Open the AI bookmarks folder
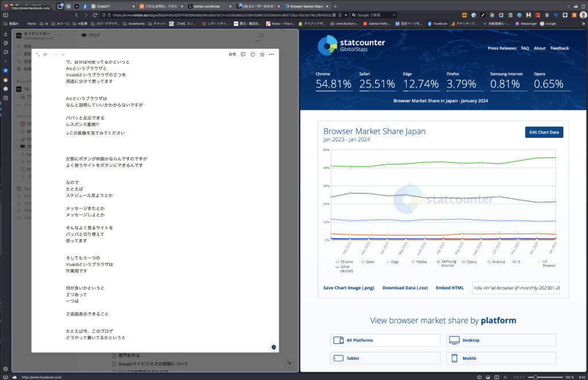This screenshot has width=588, height=380. (44, 24)
